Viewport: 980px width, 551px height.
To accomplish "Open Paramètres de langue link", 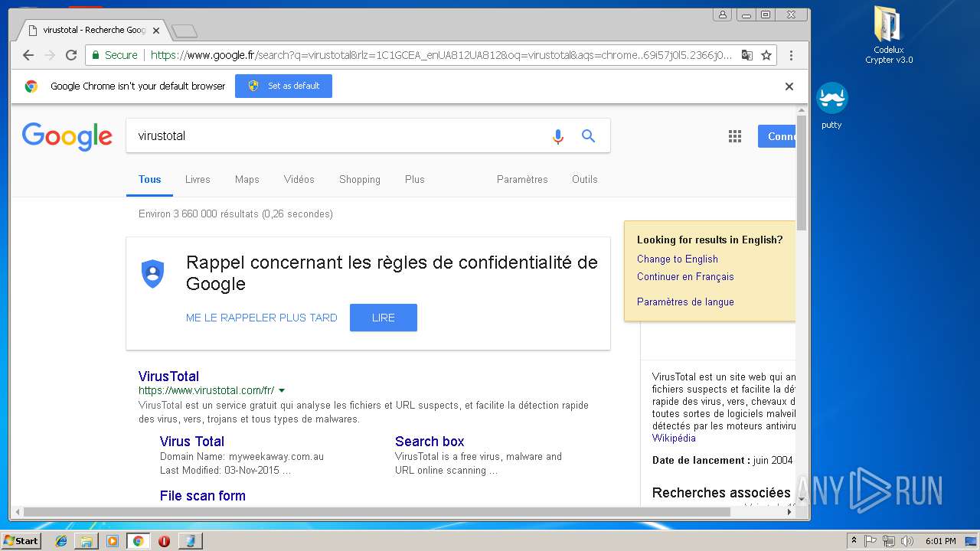I will click(x=685, y=302).
